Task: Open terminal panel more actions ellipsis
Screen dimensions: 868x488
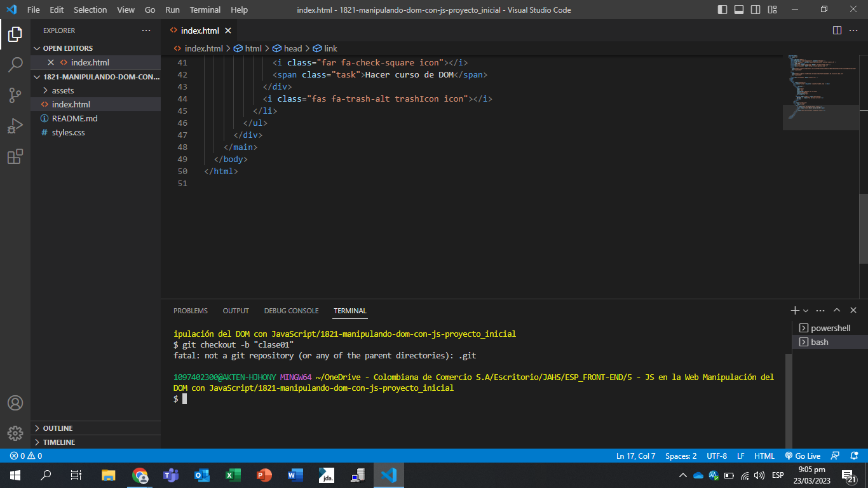Action: point(820,311)
